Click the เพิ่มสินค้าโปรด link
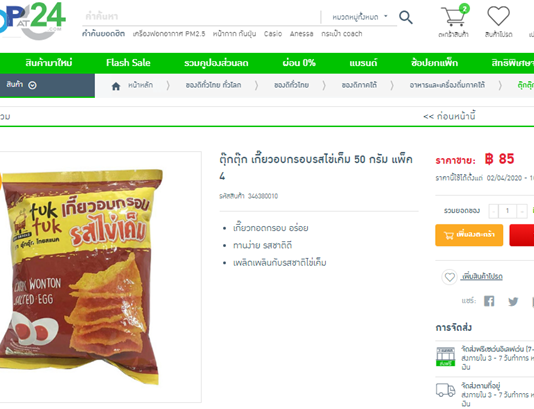Screen dimensions: 534x409 pos(482,277)
